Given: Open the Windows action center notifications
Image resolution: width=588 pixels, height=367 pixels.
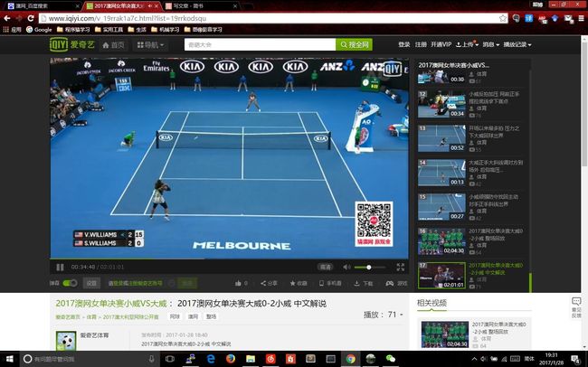Looking at the screenshot, I should 574,359.
